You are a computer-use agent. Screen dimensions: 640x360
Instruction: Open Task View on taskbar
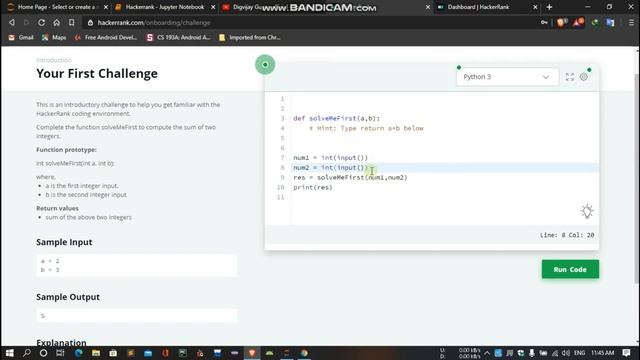[x=60, y=353]
